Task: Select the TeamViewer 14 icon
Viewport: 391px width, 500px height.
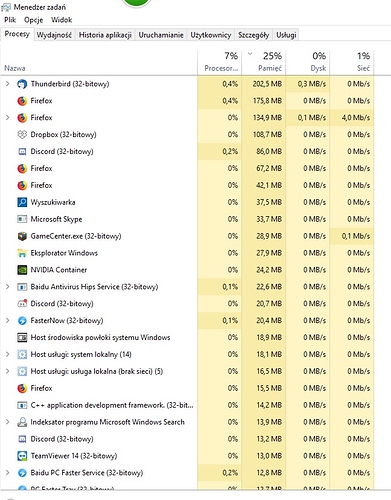Action: click(22, 456)
